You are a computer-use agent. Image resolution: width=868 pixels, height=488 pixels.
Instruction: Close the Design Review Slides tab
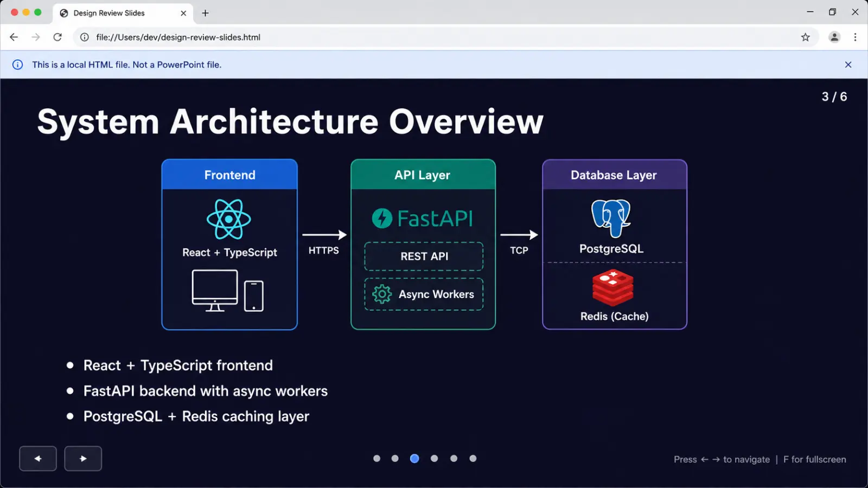pyautogui.click(x=183, y=13)
